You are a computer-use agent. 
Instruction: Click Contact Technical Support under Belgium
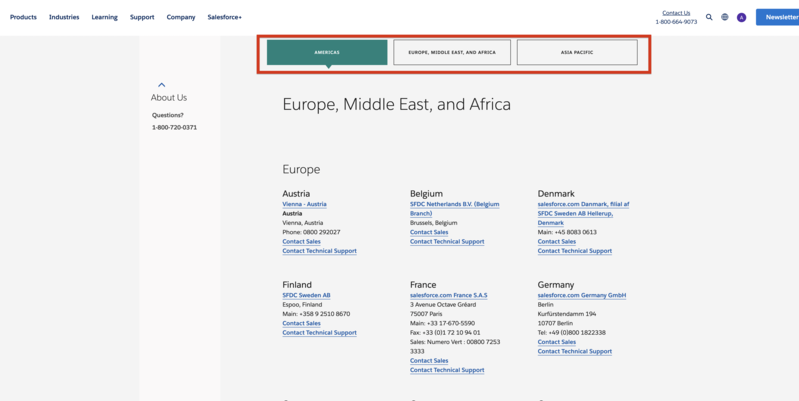pyautogui.click(x=447, y=242)
